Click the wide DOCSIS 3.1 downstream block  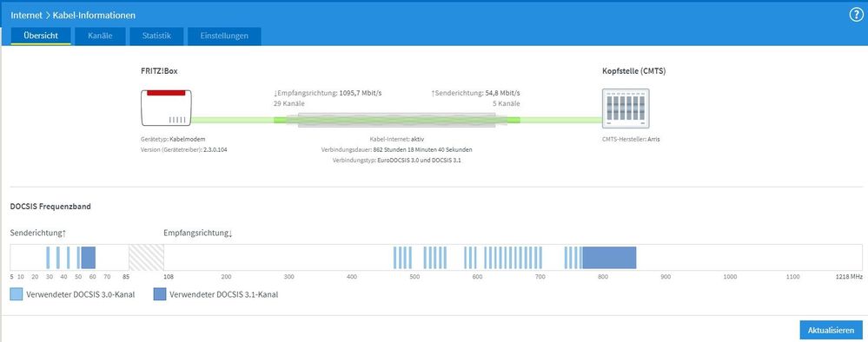click(x=609, y=258)
